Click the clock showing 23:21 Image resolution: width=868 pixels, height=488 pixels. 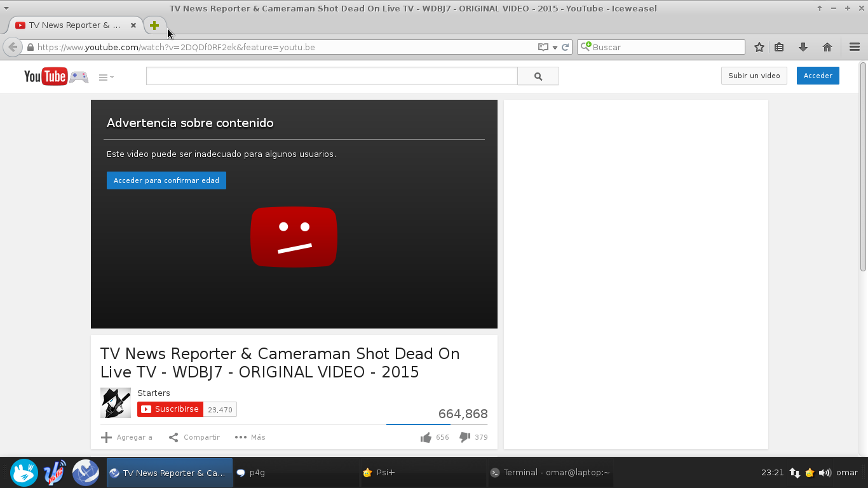[773, 473]
